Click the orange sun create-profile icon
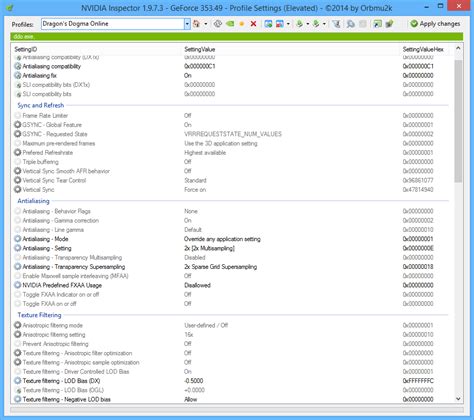 (x=242, y=24)
